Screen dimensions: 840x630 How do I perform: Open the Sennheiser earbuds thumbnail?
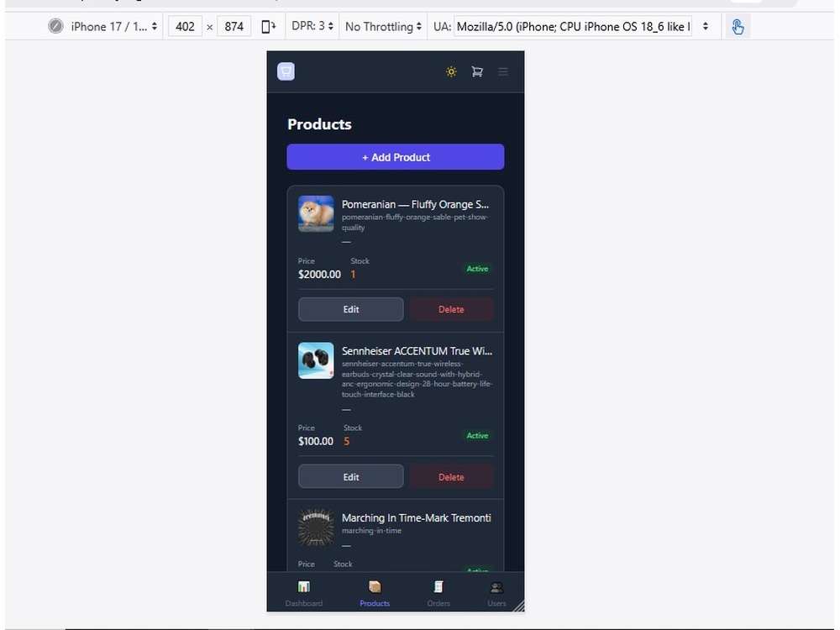tap(316, 360)
